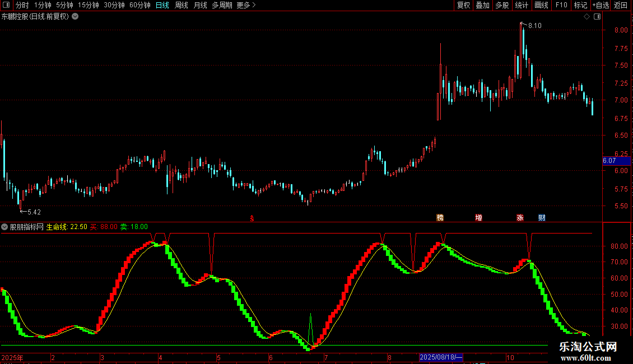Open dropdown next to 东鹏控股 title
The image size is (633, 364).
75,17
